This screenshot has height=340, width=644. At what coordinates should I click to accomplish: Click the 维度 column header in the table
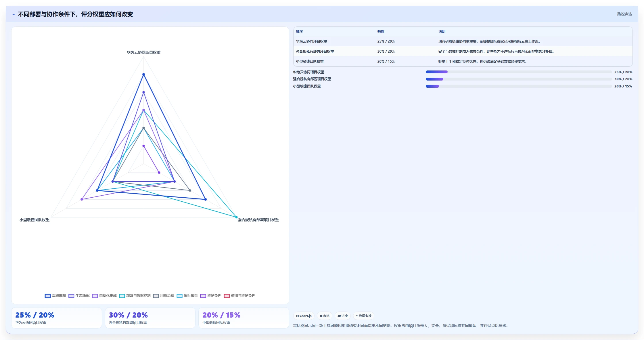(x=299, y=32)
